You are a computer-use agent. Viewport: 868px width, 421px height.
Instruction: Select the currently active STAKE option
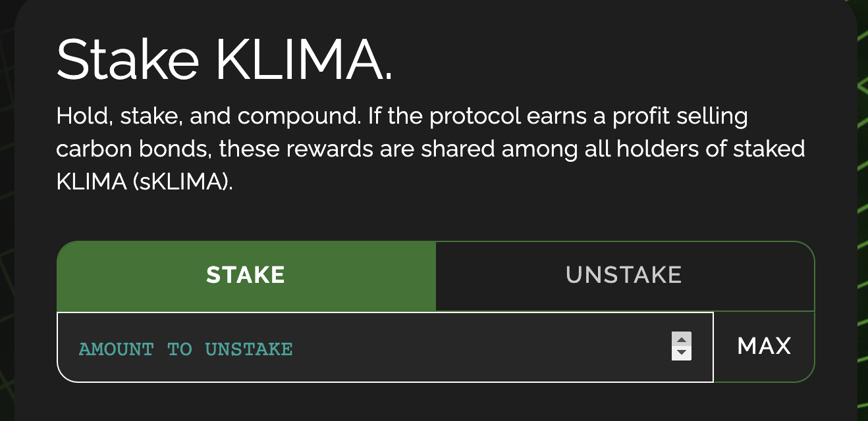[x=246, y=275]
